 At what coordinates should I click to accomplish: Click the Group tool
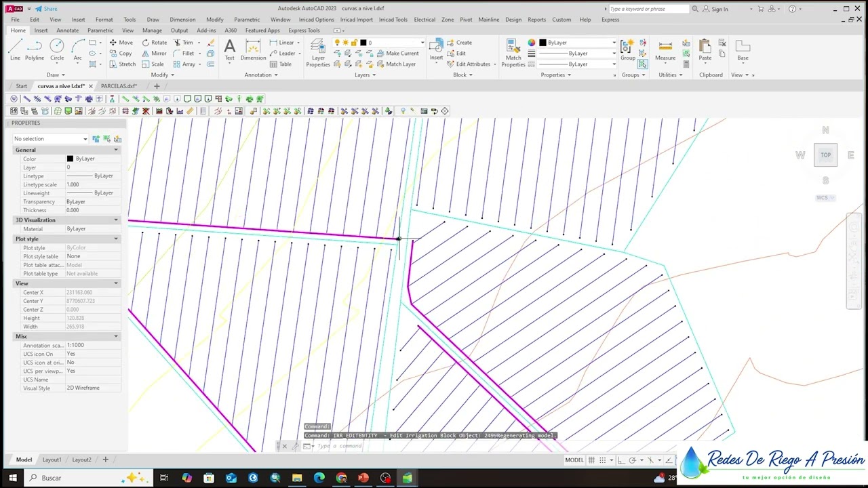[x=628, y=49]
